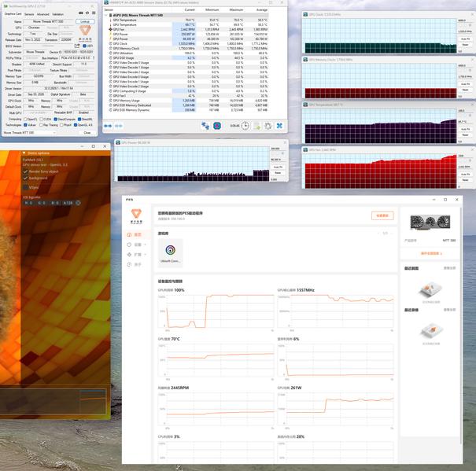Click the HWiNFO save report page icon
476x471 pixels.
tap(256, 126)
